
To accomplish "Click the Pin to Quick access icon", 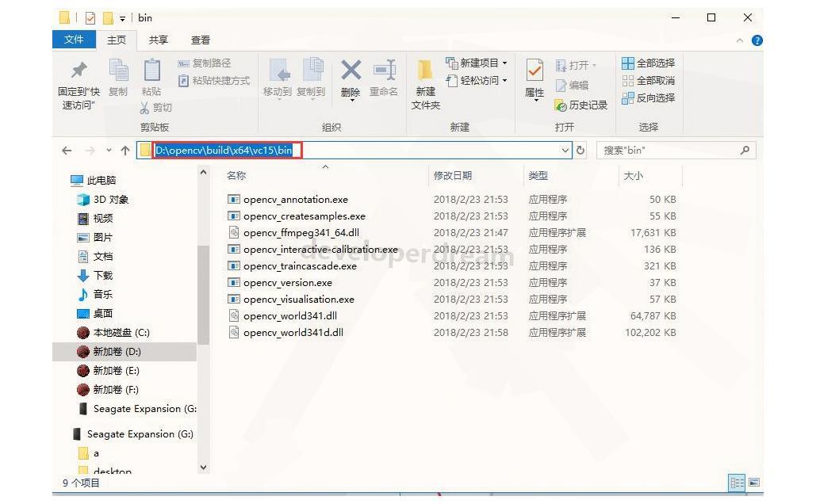I will click(79, 71).
